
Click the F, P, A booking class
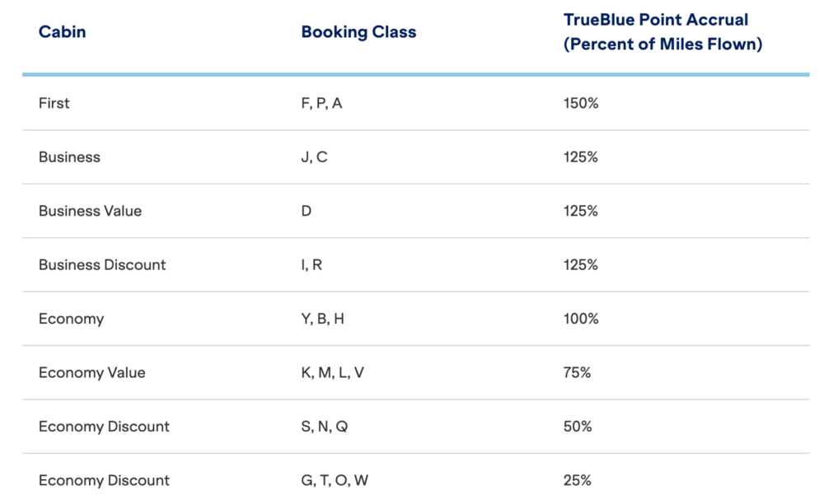coord(321,103)
